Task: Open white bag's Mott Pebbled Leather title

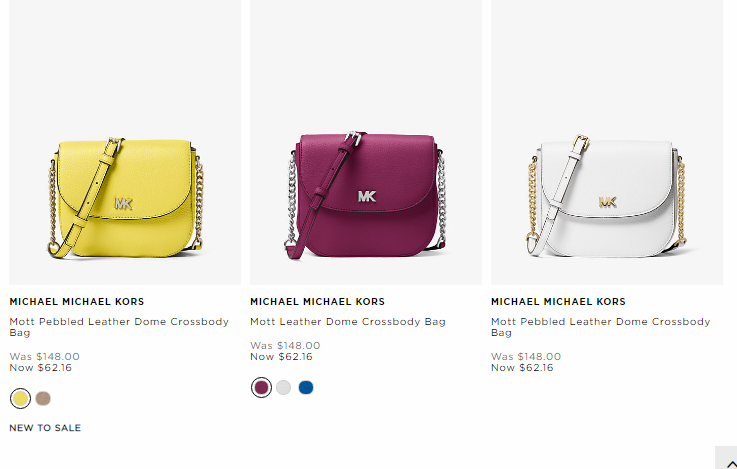Action: [x=601, y=327]
